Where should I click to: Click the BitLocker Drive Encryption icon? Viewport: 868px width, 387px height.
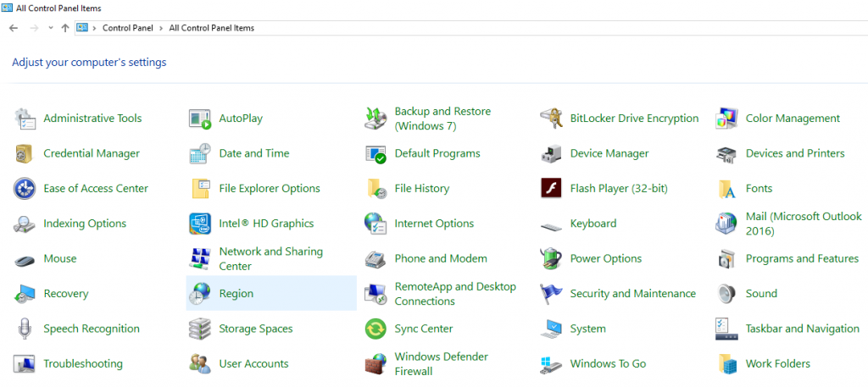pyautogui.click(x=551, y=119)
